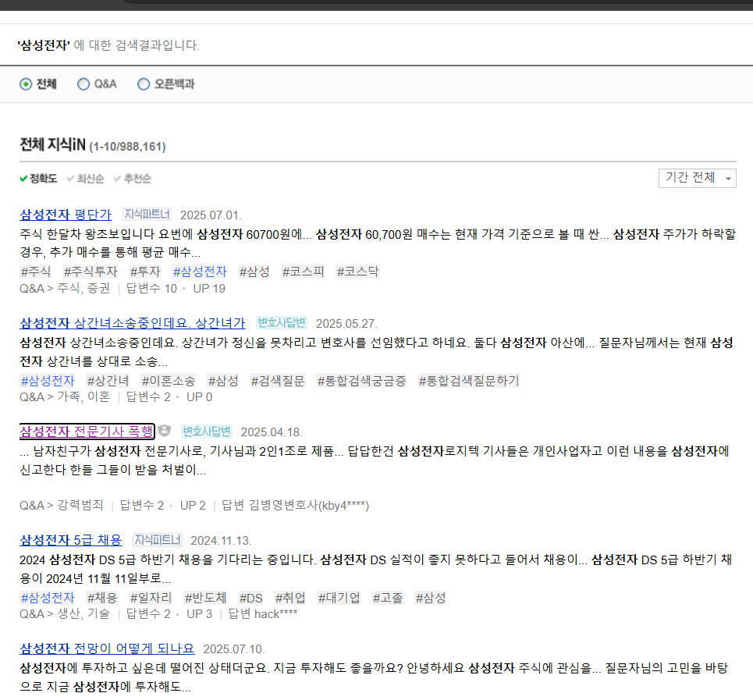Click the #주식투자 tag
This screenshot has height=700, width=753.
click(91, 272)
